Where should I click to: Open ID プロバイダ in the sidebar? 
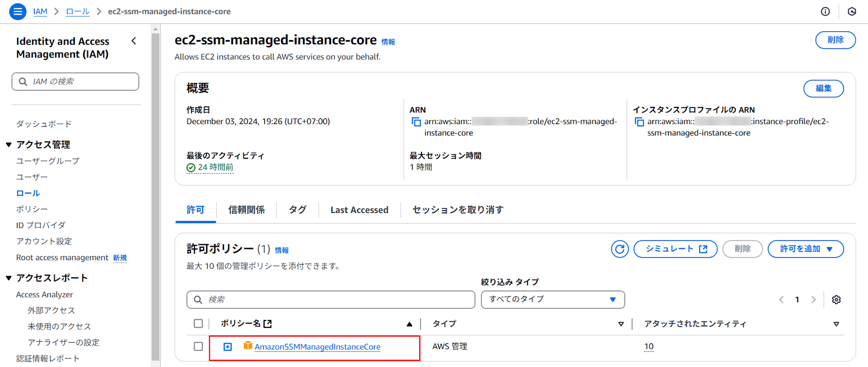41,225
